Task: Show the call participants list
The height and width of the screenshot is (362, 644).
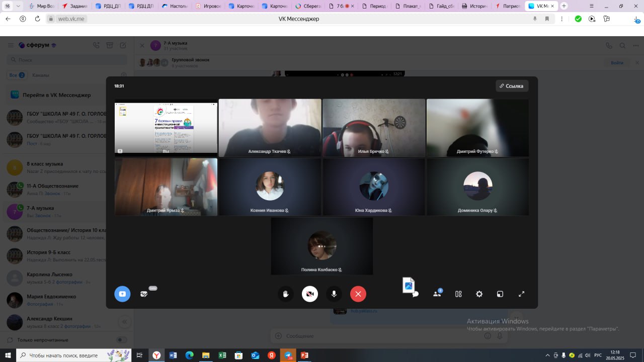Action: pos(437,294)
